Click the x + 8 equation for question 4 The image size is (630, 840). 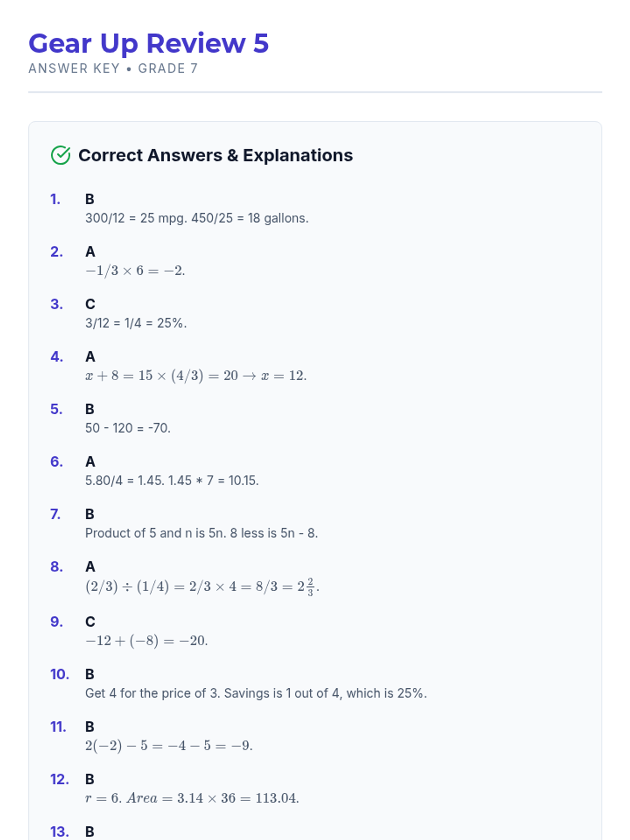[196, 376]
